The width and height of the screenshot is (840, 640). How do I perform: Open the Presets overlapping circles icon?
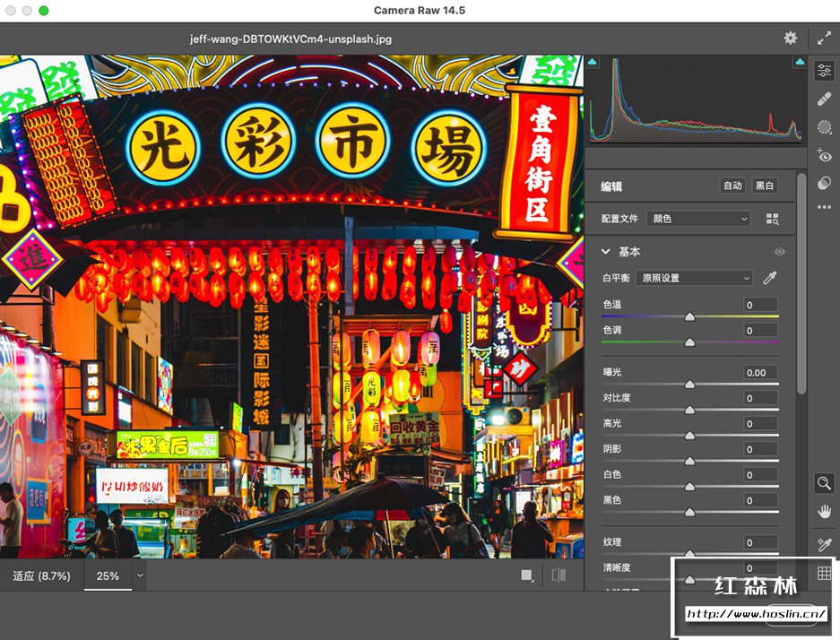point(824,183)
